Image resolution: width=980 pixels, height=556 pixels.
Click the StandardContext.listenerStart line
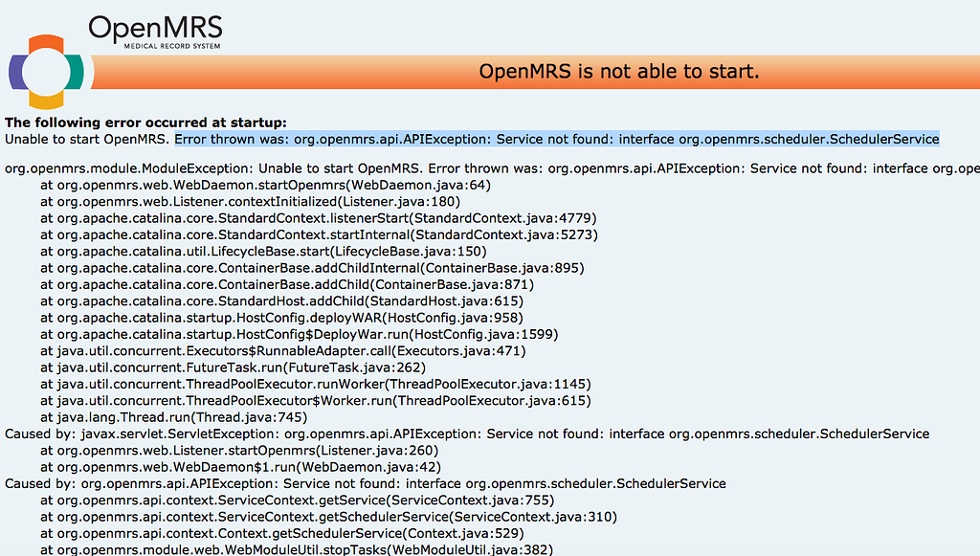(x=319, y=218)
